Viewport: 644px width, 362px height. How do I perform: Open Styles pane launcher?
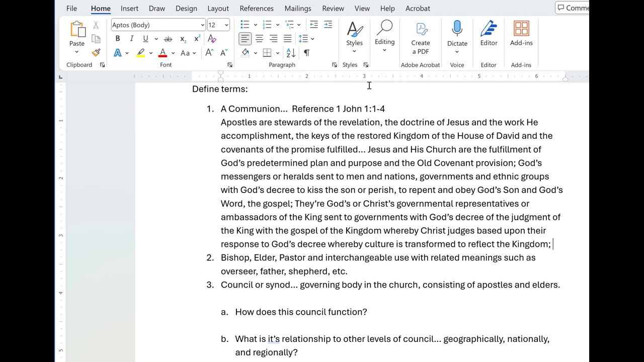[x=366, y=65]
